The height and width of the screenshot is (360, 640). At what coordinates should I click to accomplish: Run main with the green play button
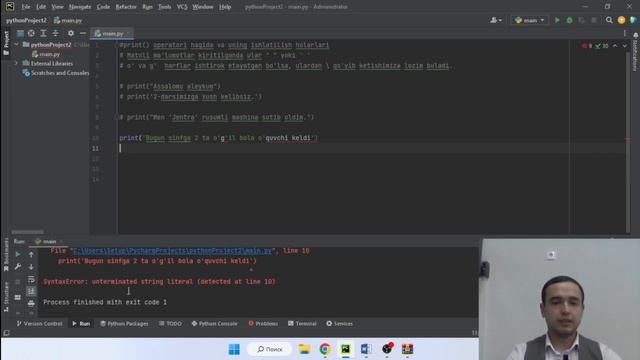tap(557, 20)
